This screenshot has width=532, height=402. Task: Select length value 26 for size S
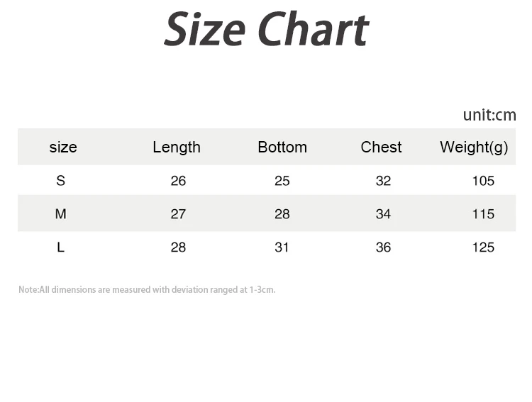[x=178, y=181]
